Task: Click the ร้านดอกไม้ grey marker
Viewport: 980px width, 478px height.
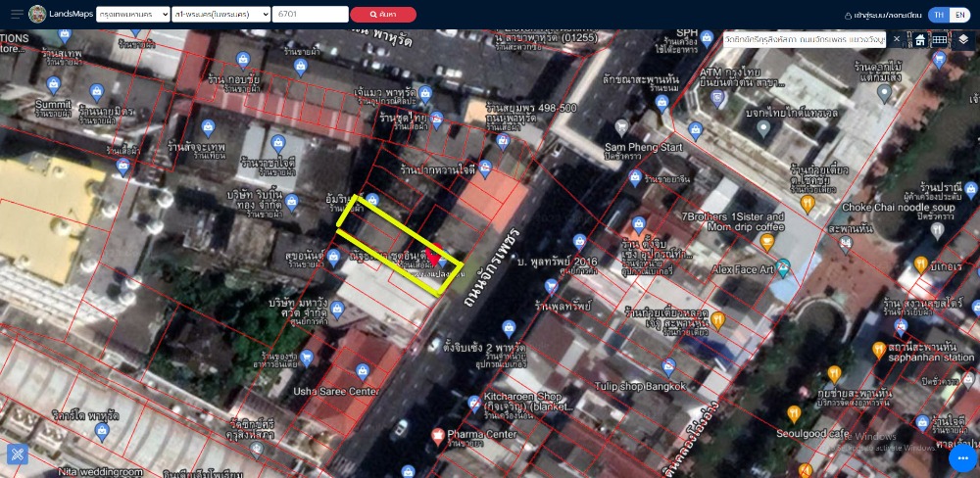Action: click(884, 94)
